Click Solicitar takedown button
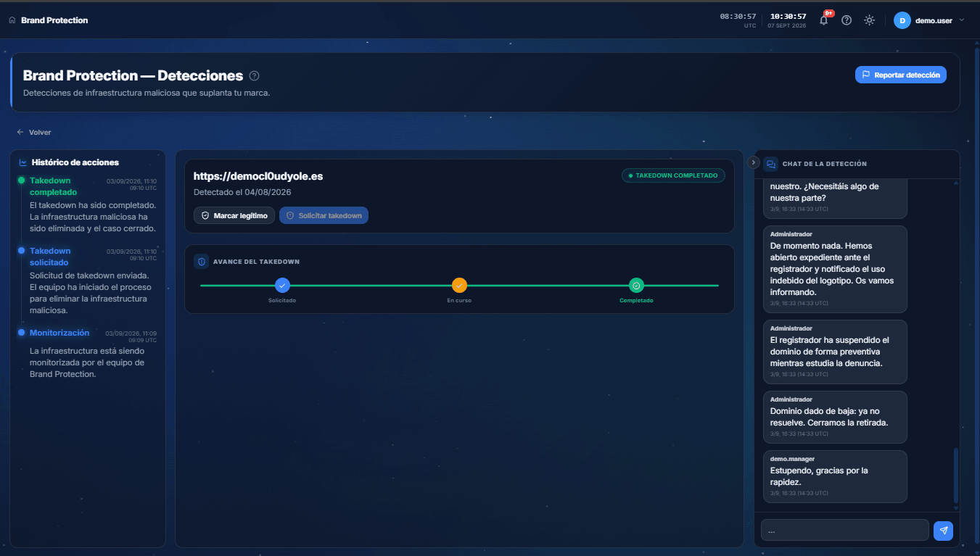 [x=324, y=215]
